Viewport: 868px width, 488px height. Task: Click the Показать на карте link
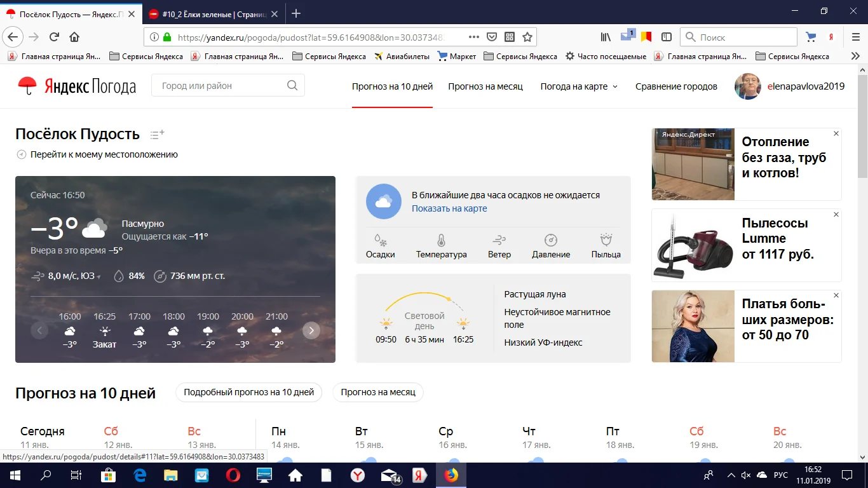449,208
